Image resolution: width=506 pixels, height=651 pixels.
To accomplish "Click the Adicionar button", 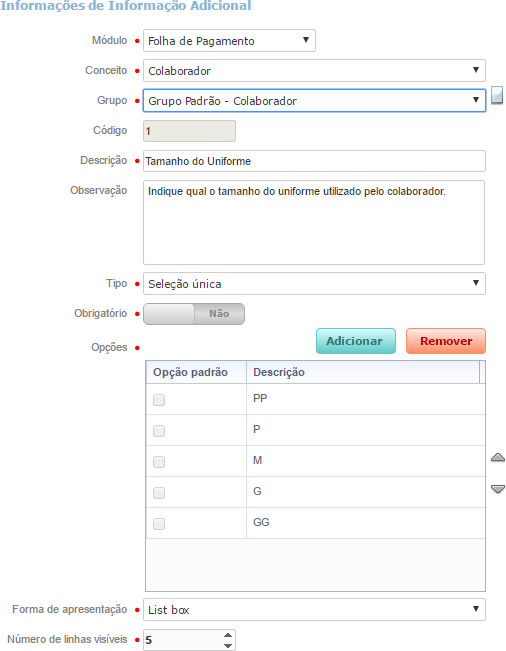I will (x=356, y=341).
